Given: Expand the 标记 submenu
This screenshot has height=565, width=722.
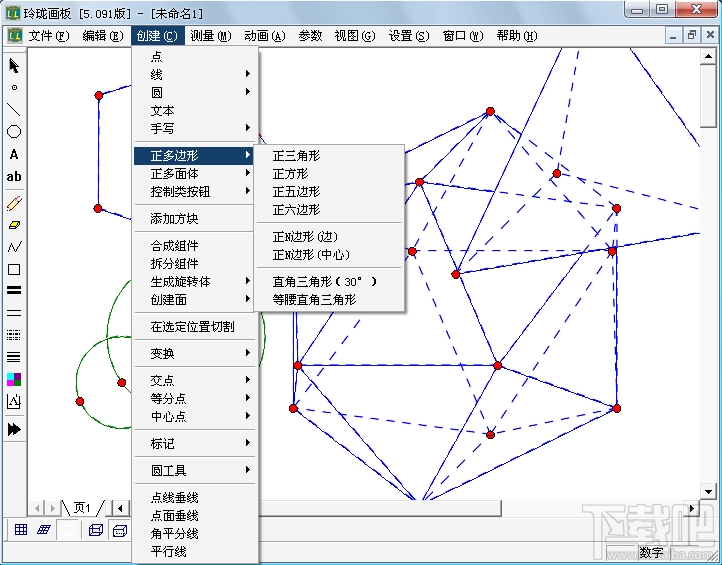Looking at the screenshot, I should pos(195,443).
